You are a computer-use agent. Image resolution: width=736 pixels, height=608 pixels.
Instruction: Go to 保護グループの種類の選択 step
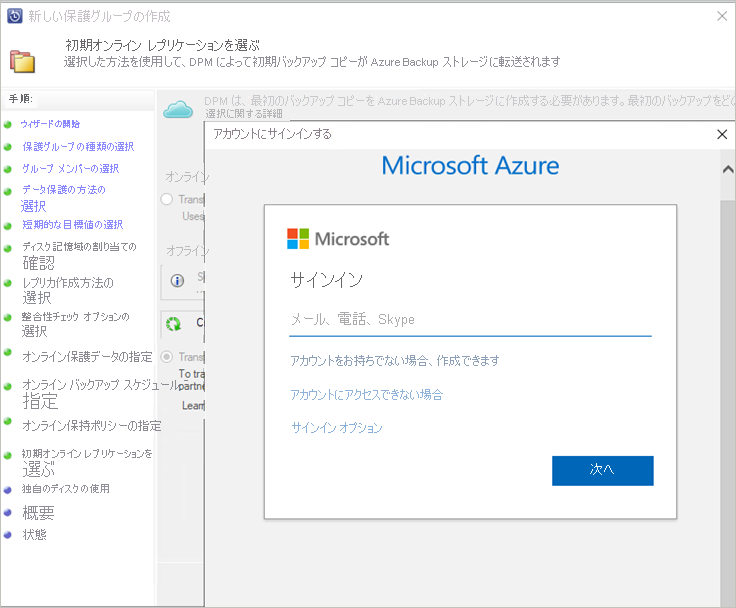(x=78, y=146)
